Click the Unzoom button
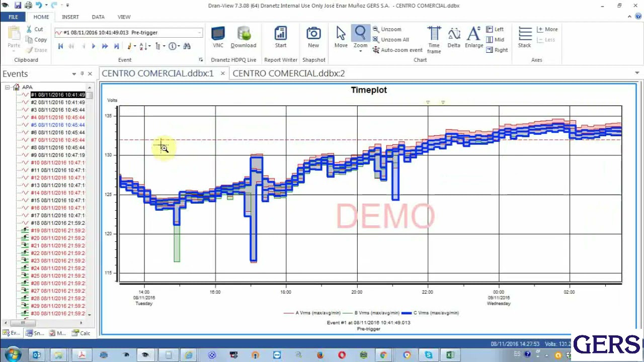The height and width of the screenshot is (362, 644). pyautogui.click(x=387, y=29)
